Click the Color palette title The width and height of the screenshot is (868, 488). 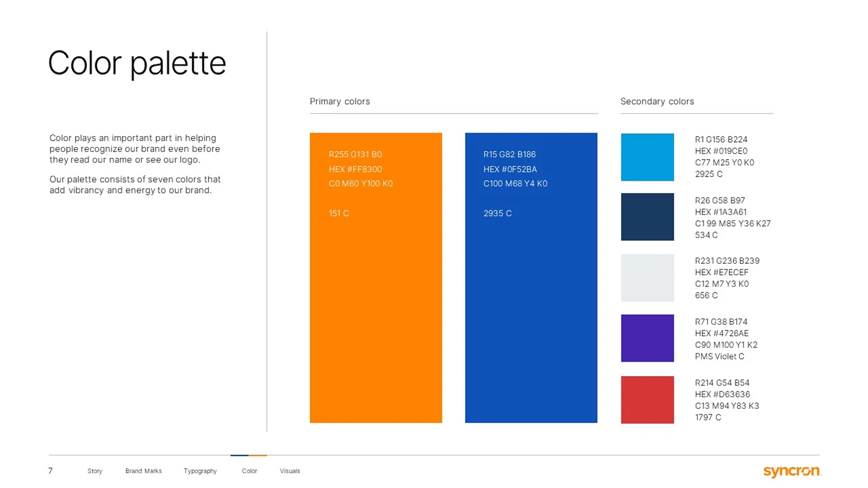tap(137, 62)
